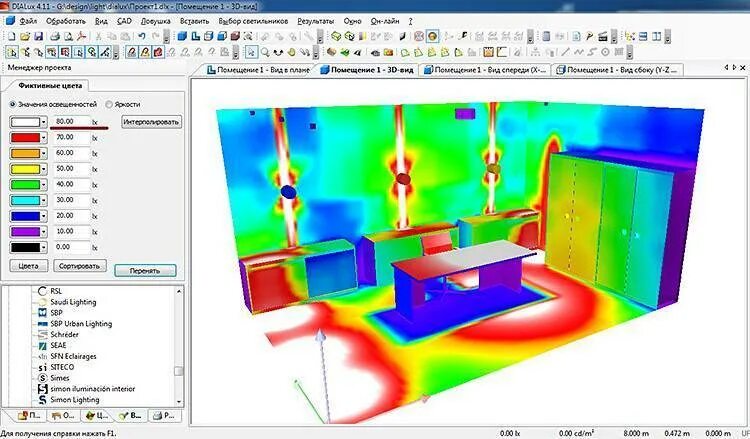Click the SBP manufacturer logo icon
Viewport: 750px width, 439px height.
pos(43,313)
